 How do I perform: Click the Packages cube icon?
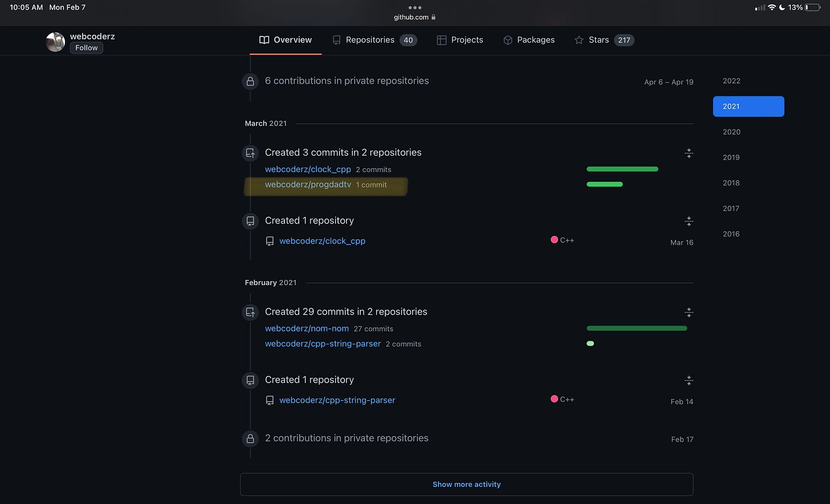[508, 40]
